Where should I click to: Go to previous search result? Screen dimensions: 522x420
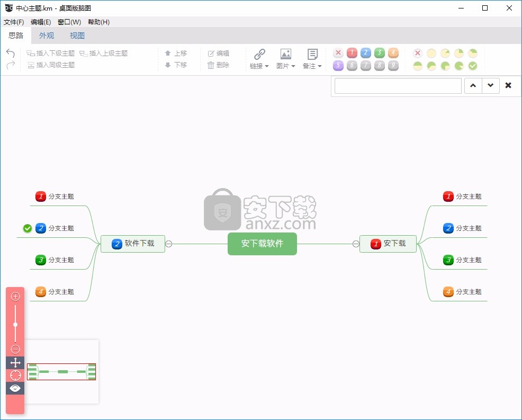(473, 86)
